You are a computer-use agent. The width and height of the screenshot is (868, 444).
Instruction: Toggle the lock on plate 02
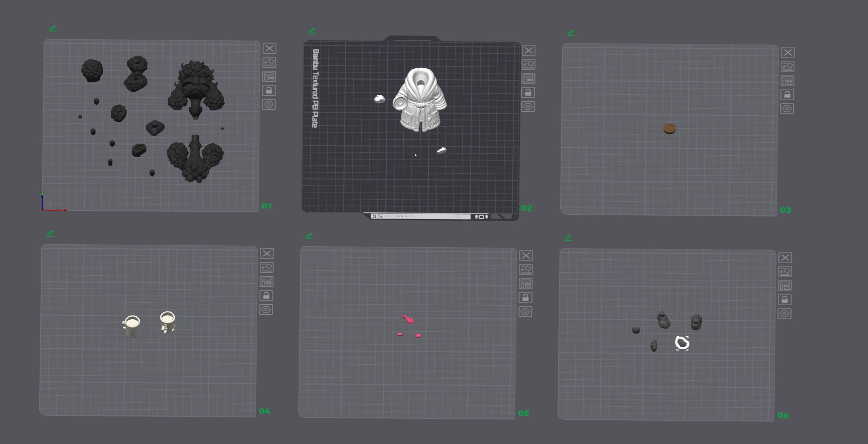(528, 92)
